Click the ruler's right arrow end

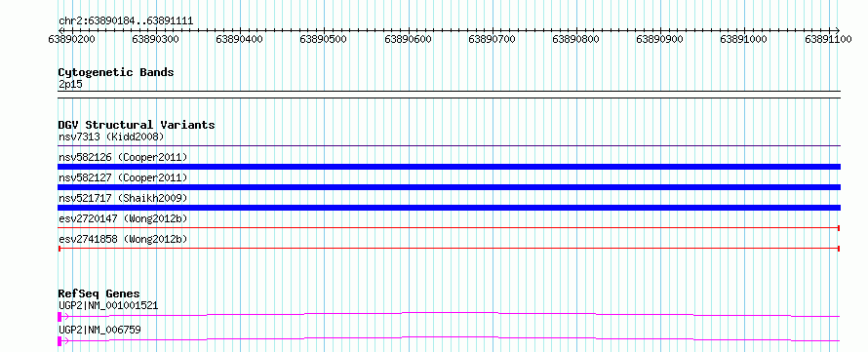click(838, 30)
